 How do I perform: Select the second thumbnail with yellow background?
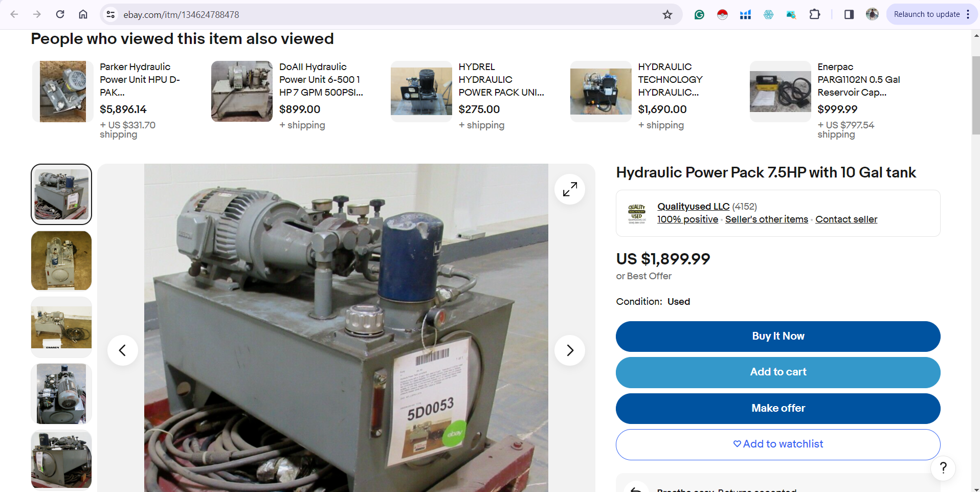(61, 261)
